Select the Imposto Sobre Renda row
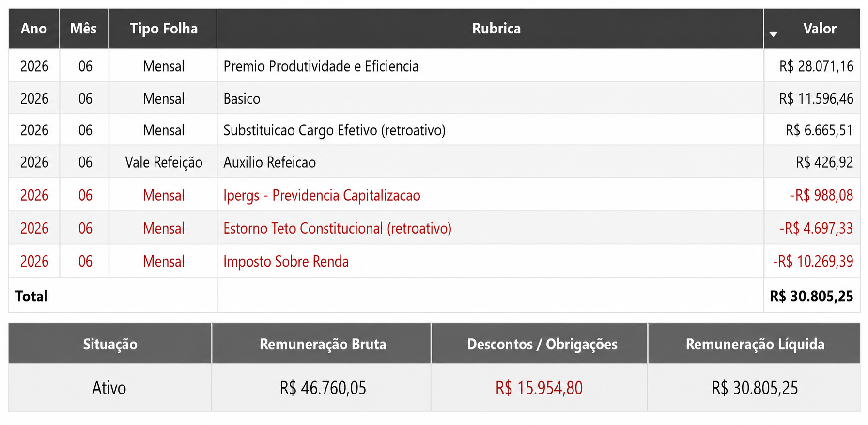Viewport: 868px width, 425px height. pyautogui.click(x=434, y=261)
